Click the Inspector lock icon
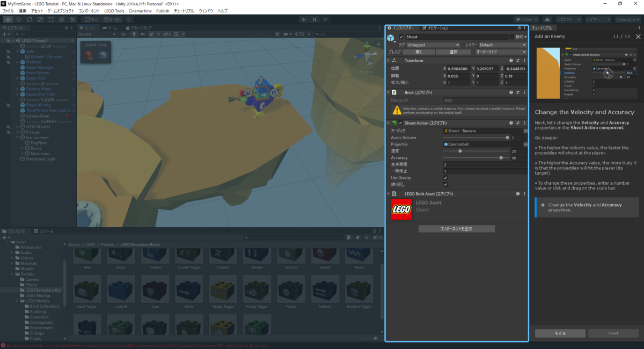Viewport: 644px width, 349px height. coord(518,27)
